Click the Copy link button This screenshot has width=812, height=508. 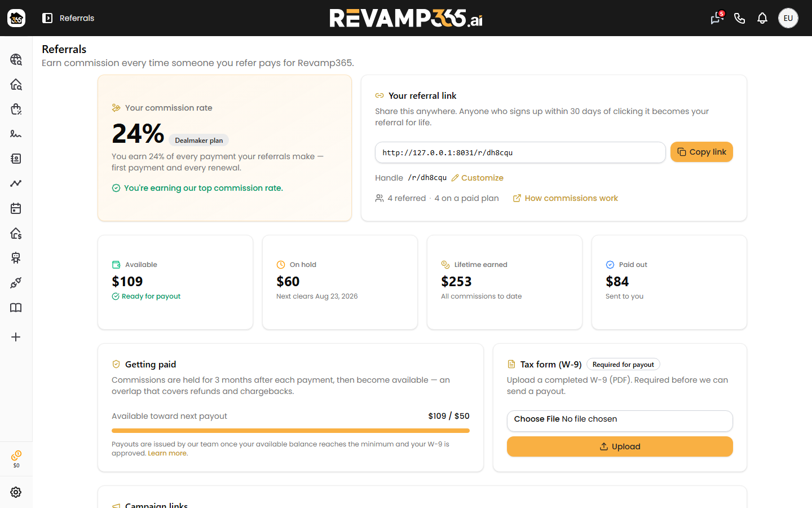tap(701, 152)
